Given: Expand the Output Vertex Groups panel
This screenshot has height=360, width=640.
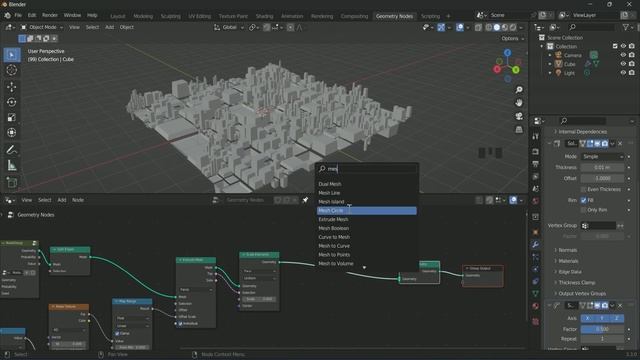Looking at the screenshot, I should 582,293.
